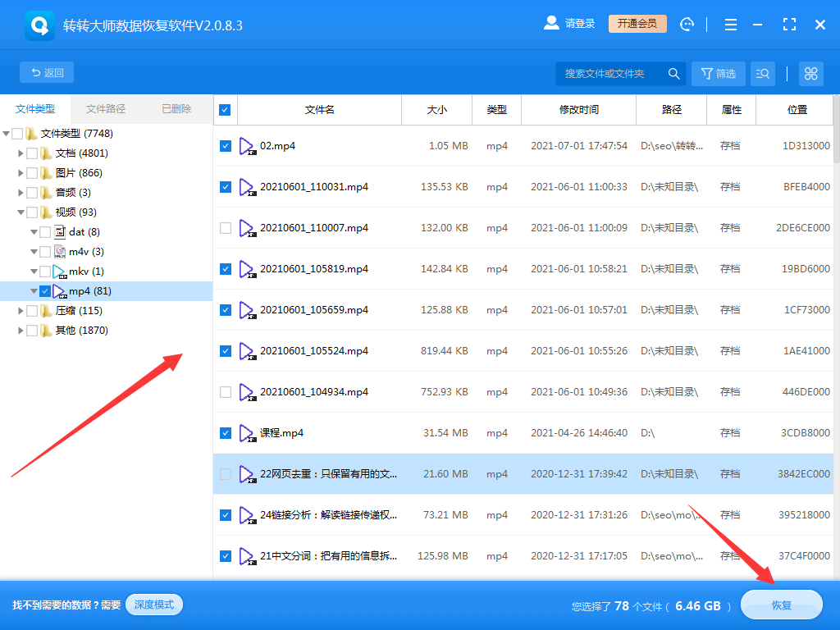Viewport: 840px width, 630px height.
Task: Click the 请登录 login link
Action: [x=580, y=24]
